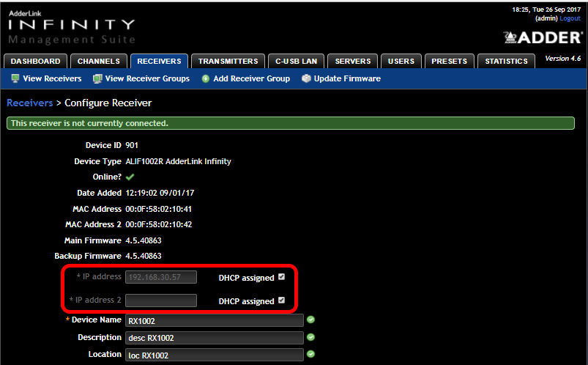588x365 pixels.
Task: Open the Dashboard tab
Action: tap(35, 62)
